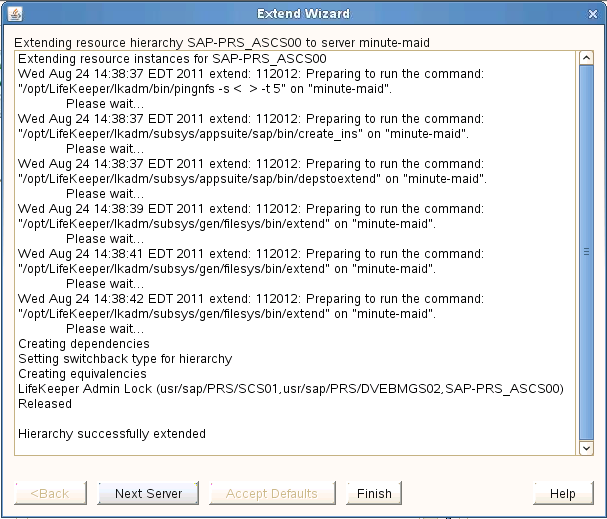Click the scroll down arrow of the log
The image size is (607, 519).
[587, 449]
